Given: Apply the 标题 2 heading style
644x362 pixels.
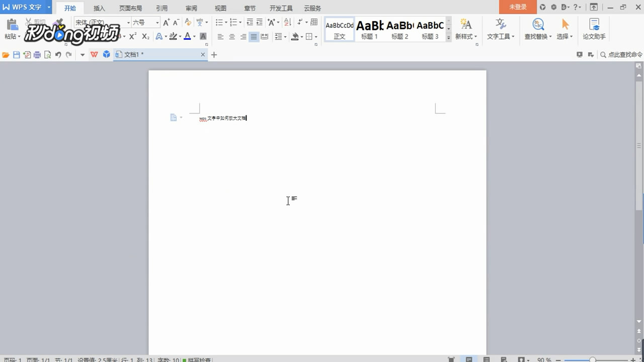Looking at the screenshot, I should click(400, 30).
